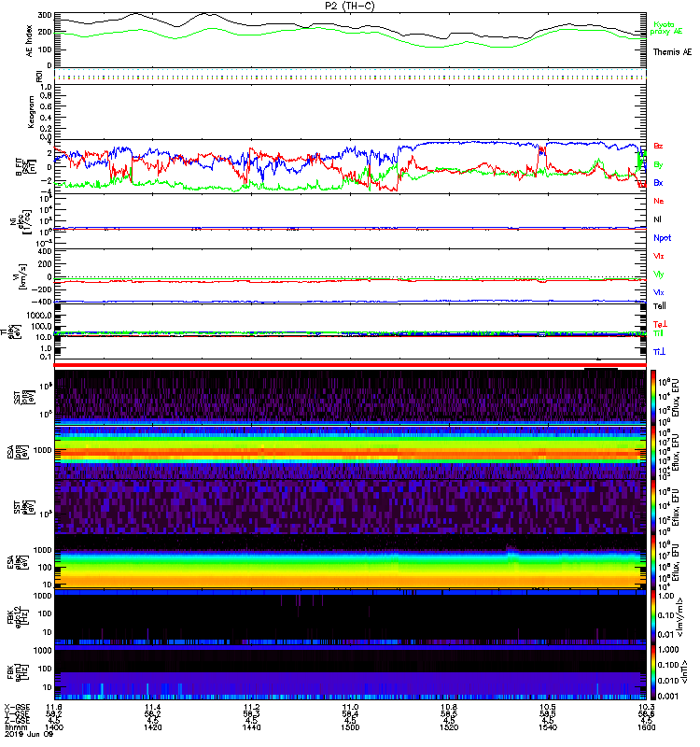Select the X-GSE position value 10.8
Viewport: 700px width, 747px height.
[449, 707]
